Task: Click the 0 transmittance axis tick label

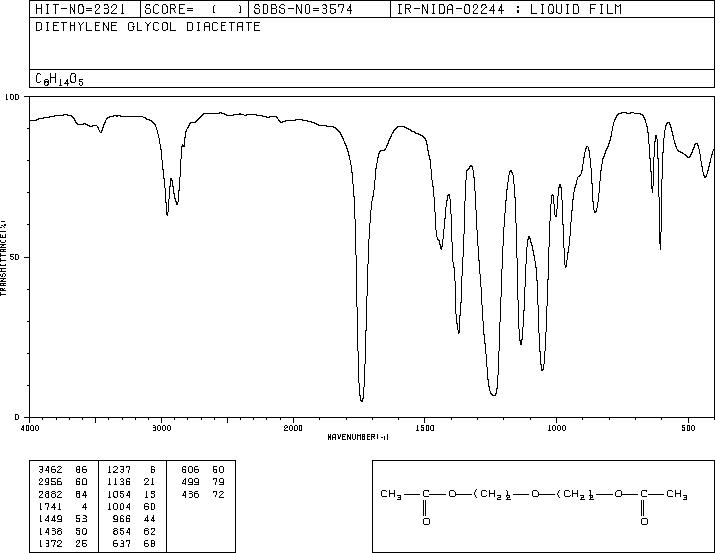Action: (17, 417)
